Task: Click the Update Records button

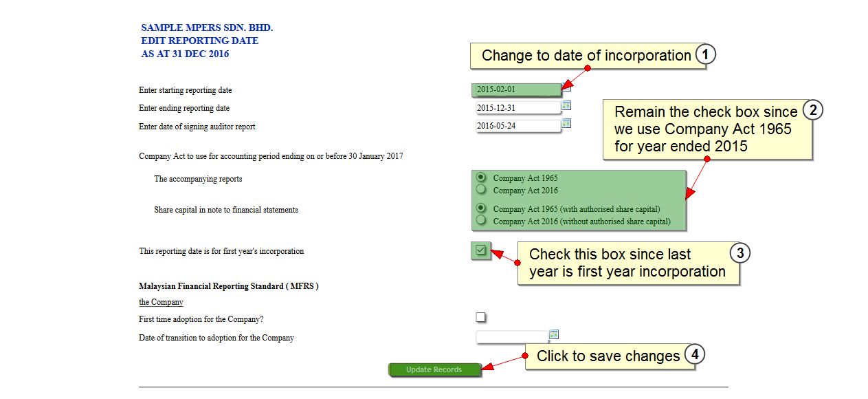Action: pyautogui.click(x=434, y=370)
